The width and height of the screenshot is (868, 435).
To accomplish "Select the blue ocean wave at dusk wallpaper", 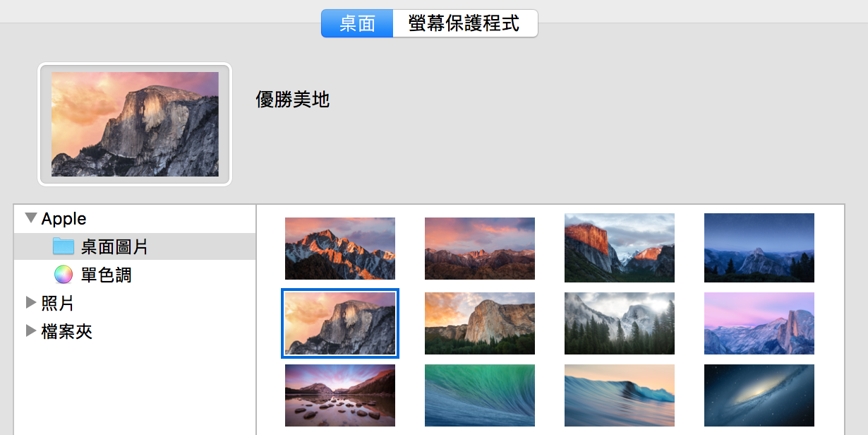I will [x=620, y=395].
